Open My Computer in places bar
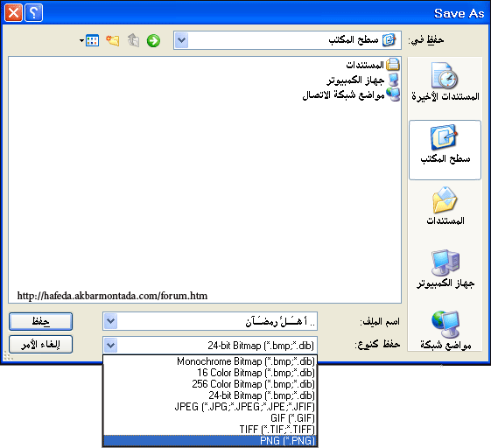Viewport: 491px width, 448px height. point(445,269)
